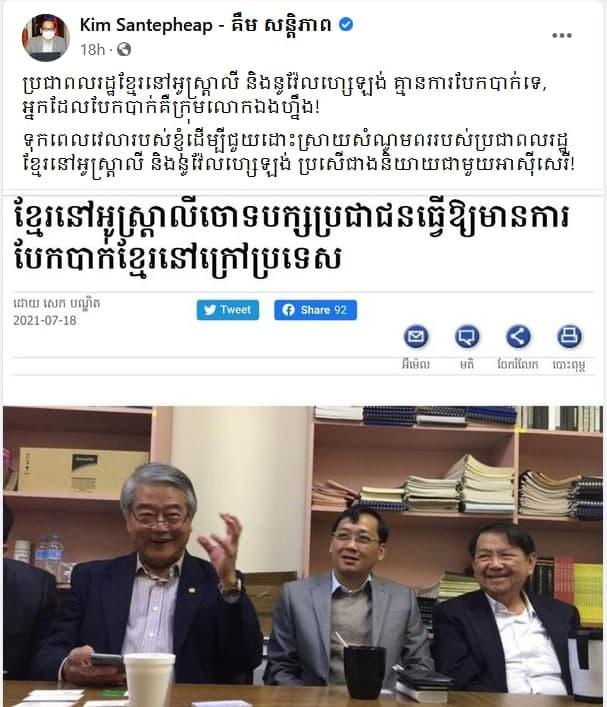The height and width of the screenshot is (707, 607).
Task: Click the article author byline
Action: pyautogui.click(x=57, y=303)
